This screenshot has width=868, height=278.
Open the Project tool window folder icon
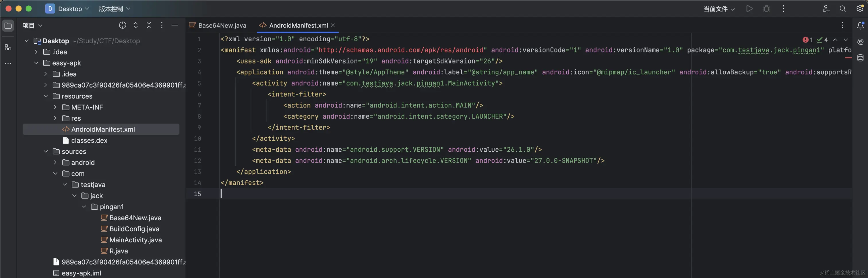[8, 26]
